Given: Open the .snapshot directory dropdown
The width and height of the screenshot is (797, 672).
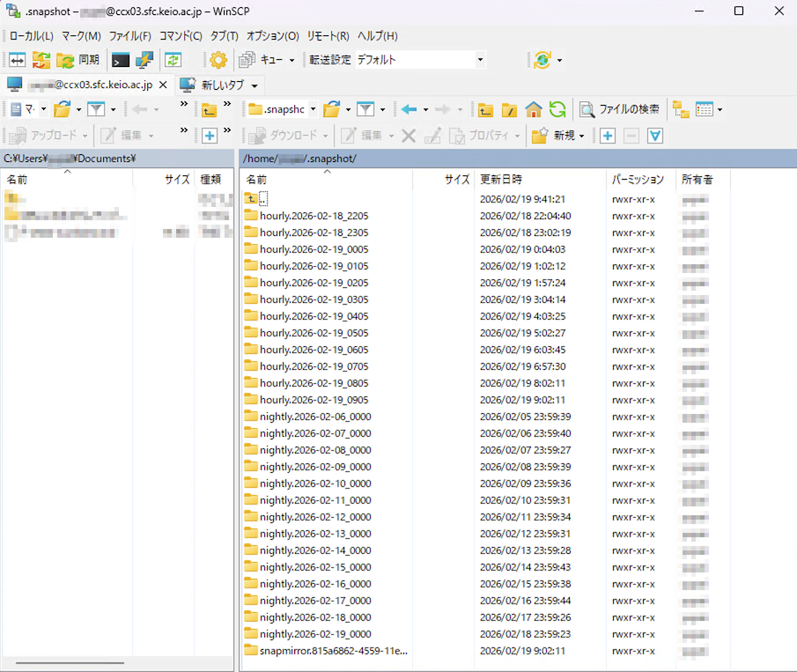Looking at the screenshot, I should (x=313, y=109).
